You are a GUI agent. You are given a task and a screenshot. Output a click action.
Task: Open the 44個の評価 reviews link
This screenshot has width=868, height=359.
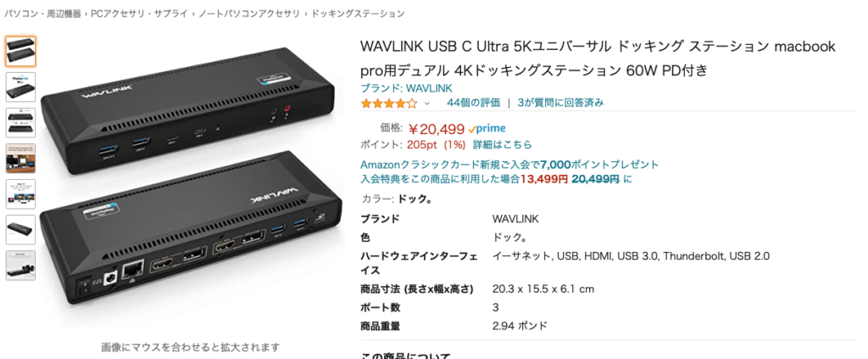473,103
